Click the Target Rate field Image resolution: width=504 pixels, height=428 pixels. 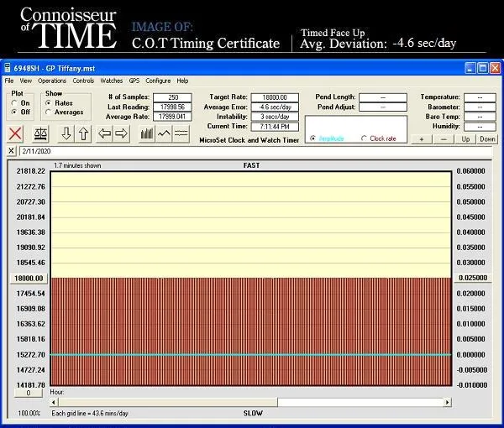275,97
